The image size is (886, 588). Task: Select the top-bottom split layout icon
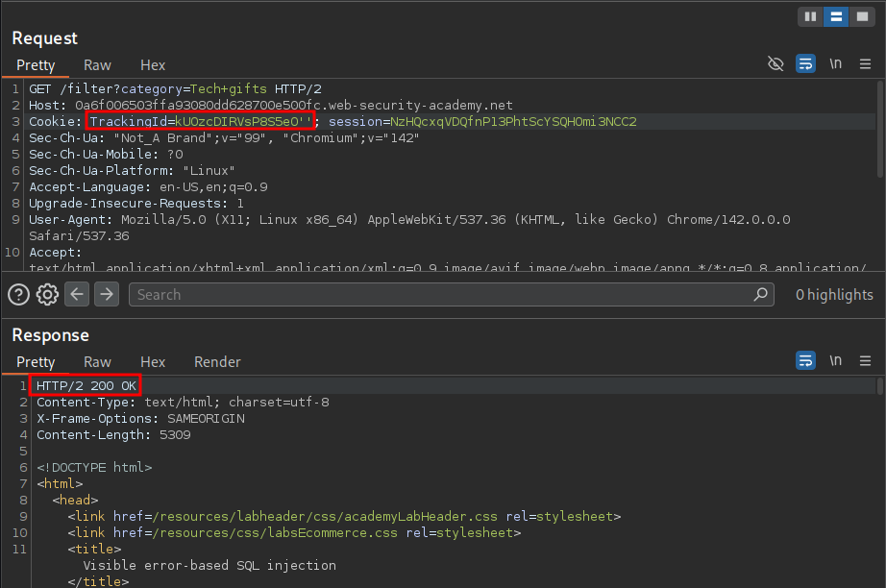point(836,16)
